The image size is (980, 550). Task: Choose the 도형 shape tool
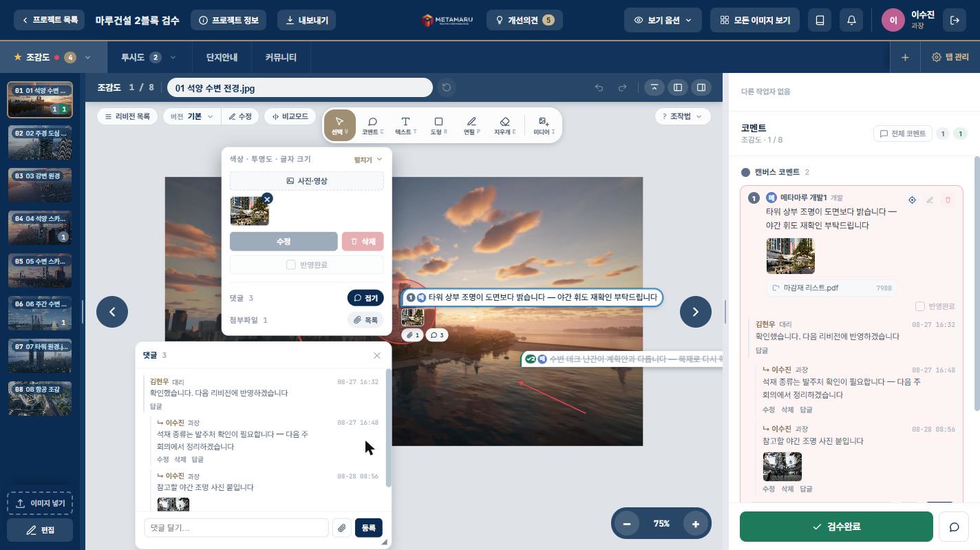tap(438, 125)
